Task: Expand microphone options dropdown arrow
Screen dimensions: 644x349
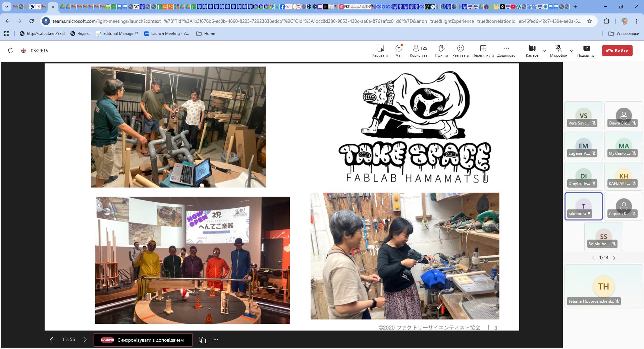Action: [x=572, y=51]
